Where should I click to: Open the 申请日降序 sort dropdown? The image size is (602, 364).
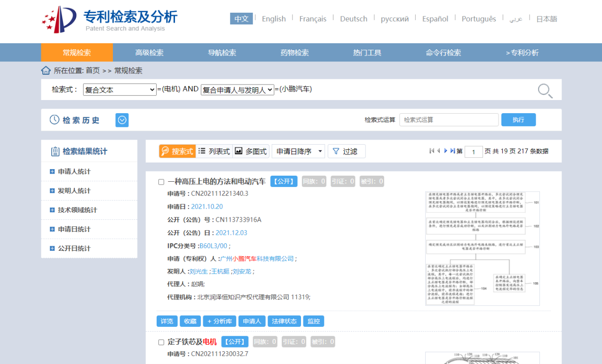[298, 151]
